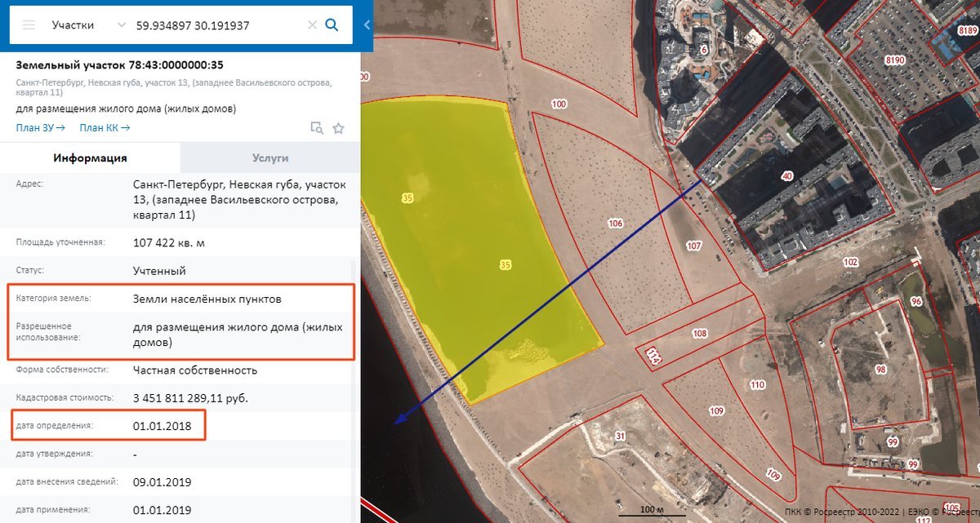
Task: Add parcel to favorites with star
Action: [x=338, y=128]
